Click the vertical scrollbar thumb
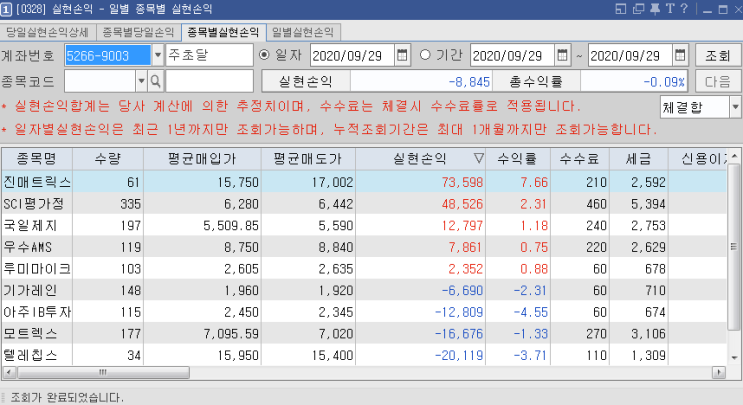 (x=734, y=246)
